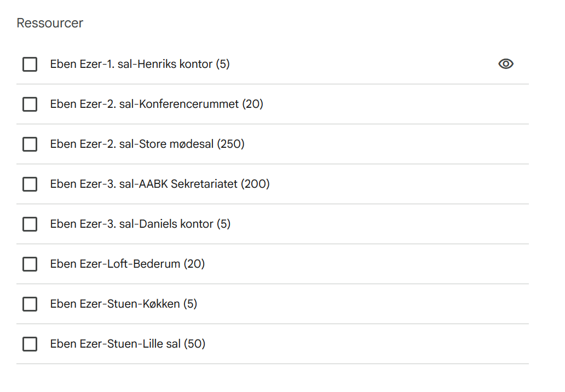Tick the Stuen-Lille sal checkbox
Viewport: 565px width, 392px height.
point(30,344)
